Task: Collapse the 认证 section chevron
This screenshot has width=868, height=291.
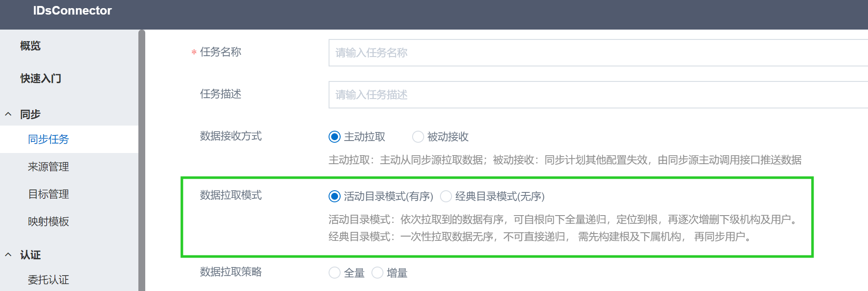Action: click(x=8, y=255)
